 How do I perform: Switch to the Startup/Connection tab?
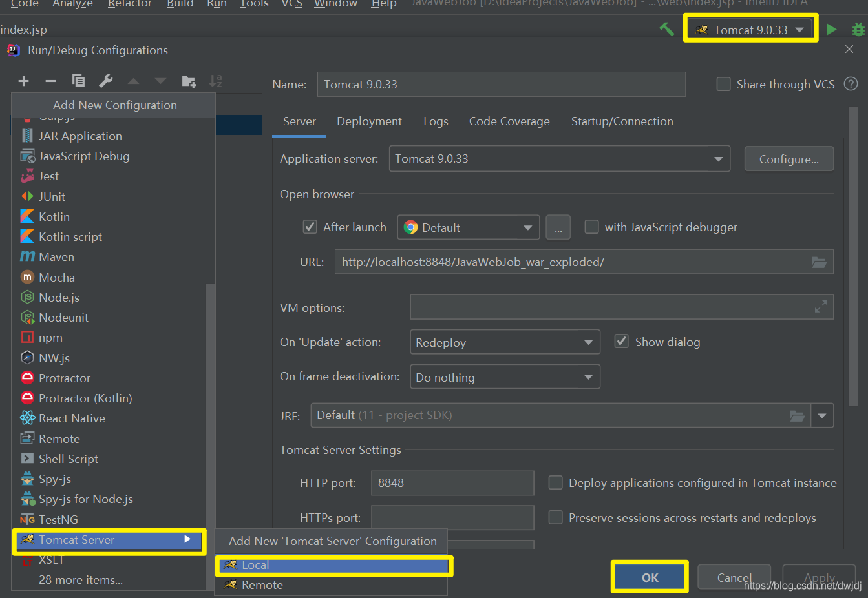pyautogui.click(x=622, y=121)
